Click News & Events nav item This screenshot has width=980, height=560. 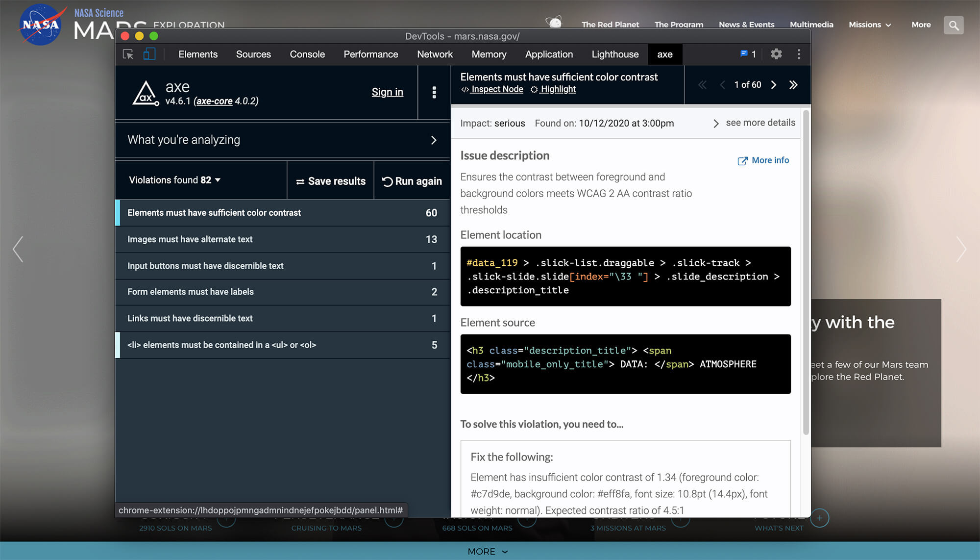[746, 25]
